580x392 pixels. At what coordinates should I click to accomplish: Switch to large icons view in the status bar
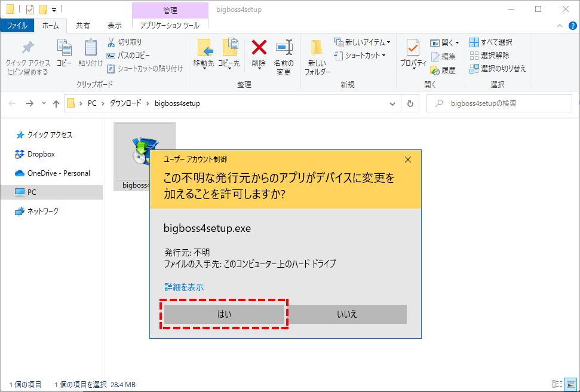pos(571,384)
